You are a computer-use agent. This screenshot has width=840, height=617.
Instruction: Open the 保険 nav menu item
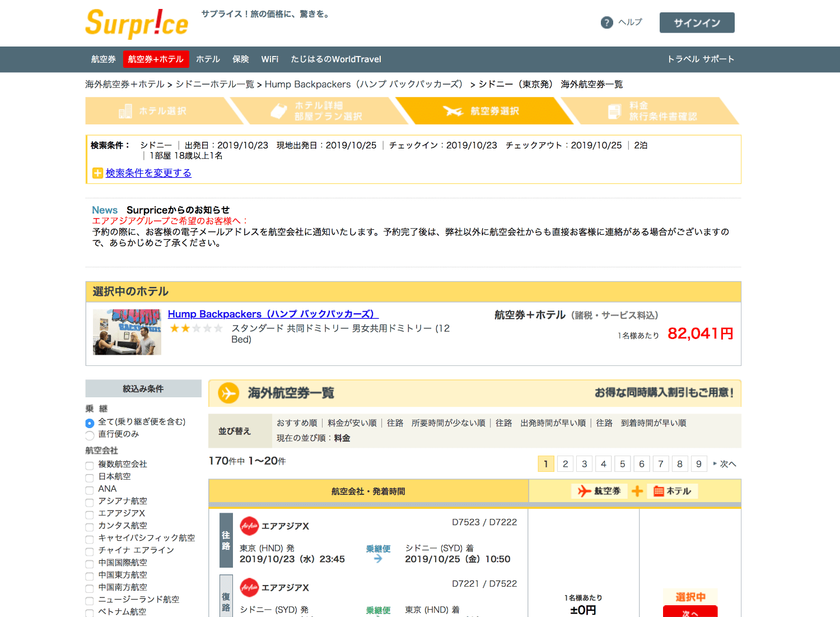click(241, 59)
